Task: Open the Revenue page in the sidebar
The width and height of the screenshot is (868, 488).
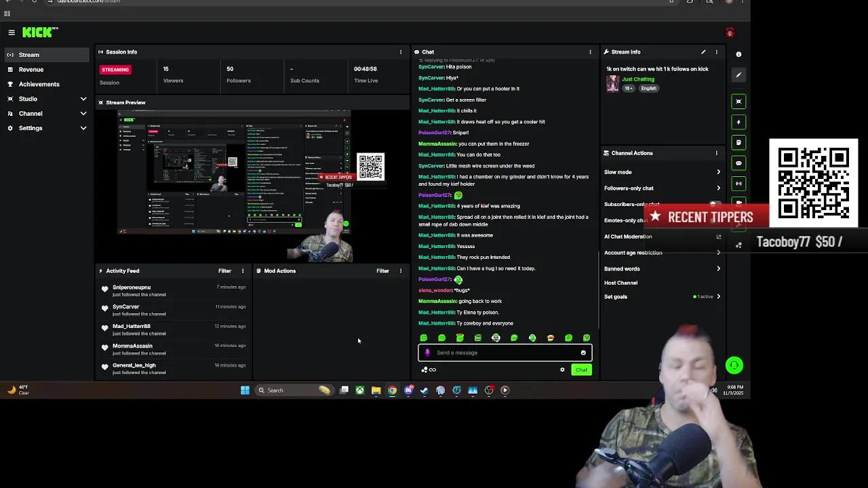Action: tap(31, 69)
